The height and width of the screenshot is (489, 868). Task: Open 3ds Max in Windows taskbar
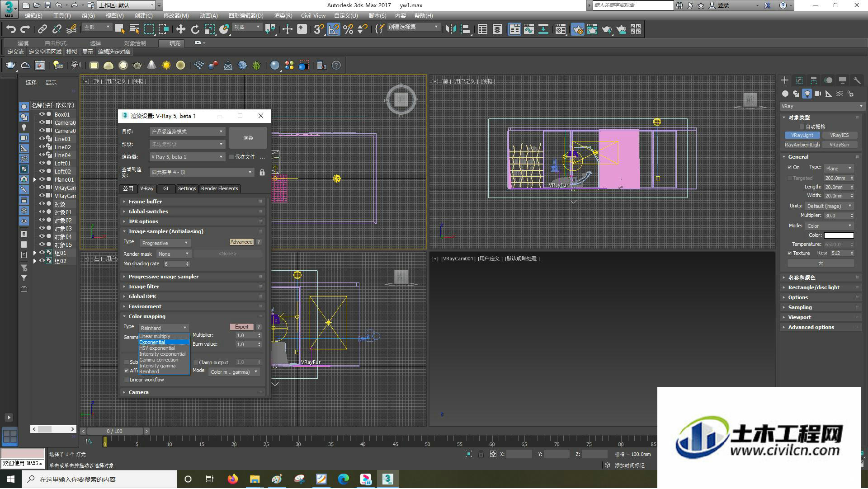click(x=387, y=479)
